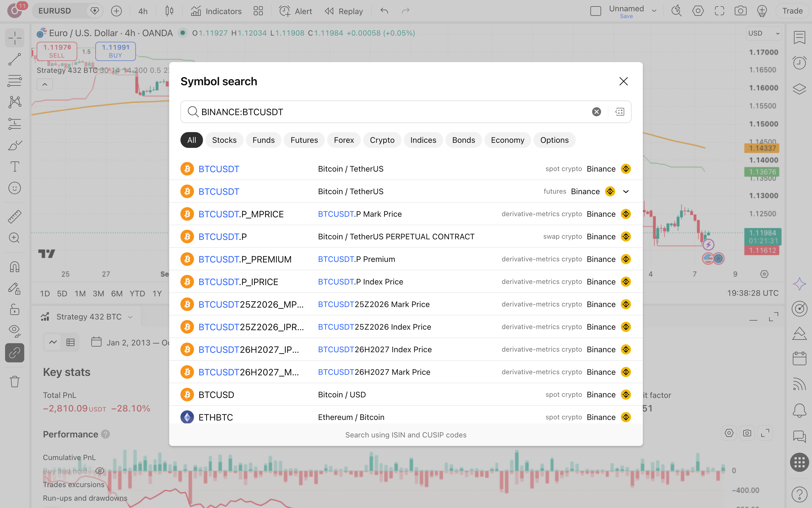Add a symbol to compare
Screen dimensions: 812x508
click(116, 11)
